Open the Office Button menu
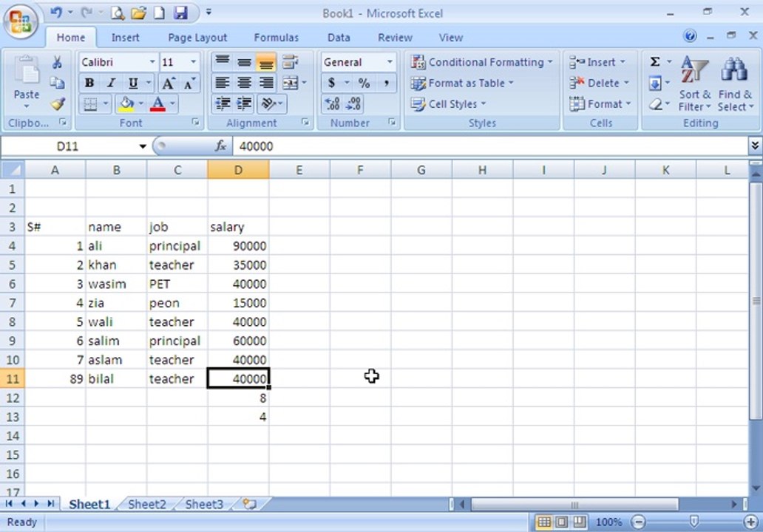The image size is (763, 532). click(x=21, y=21)
